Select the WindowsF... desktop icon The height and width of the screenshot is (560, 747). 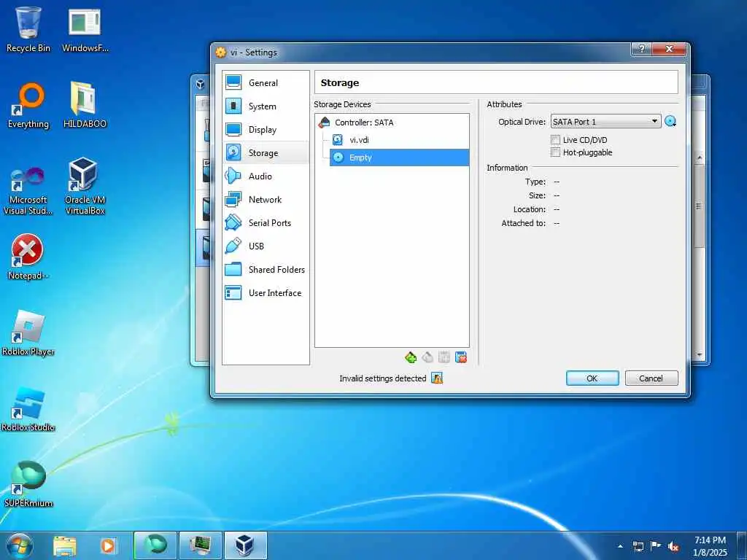(85, 29)
